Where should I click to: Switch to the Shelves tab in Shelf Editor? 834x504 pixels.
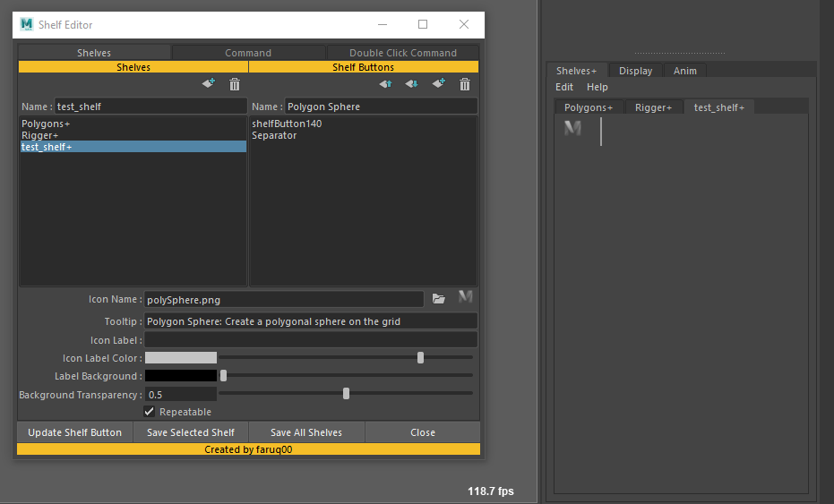94,53
